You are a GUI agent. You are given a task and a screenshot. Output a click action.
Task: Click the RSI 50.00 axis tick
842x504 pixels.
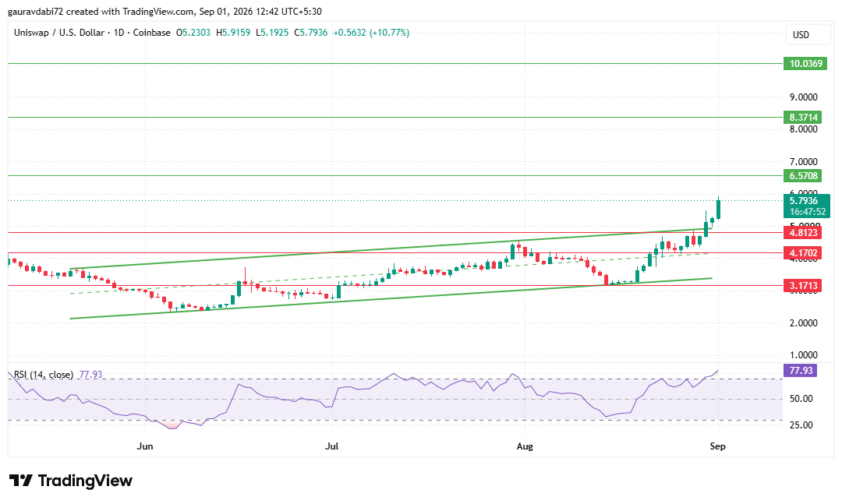[801, 399]
